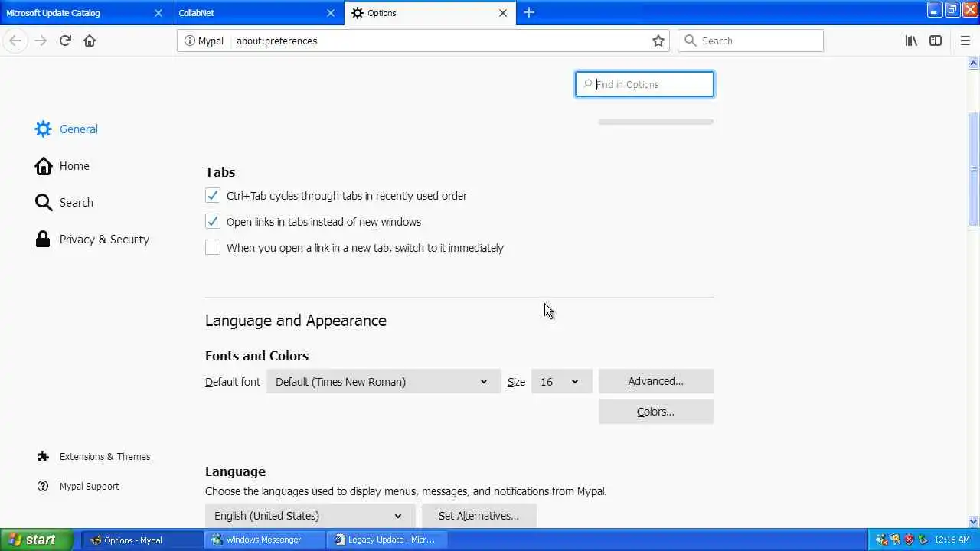Open the English (United States) language dropdown
Screen dimensions: 980x551
[x=310, y=516]
